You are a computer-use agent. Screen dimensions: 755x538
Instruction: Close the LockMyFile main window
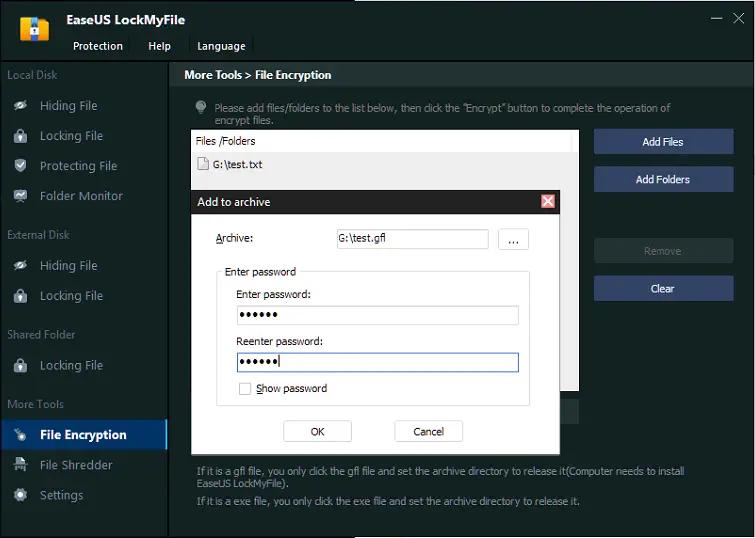tap(739, 19)
